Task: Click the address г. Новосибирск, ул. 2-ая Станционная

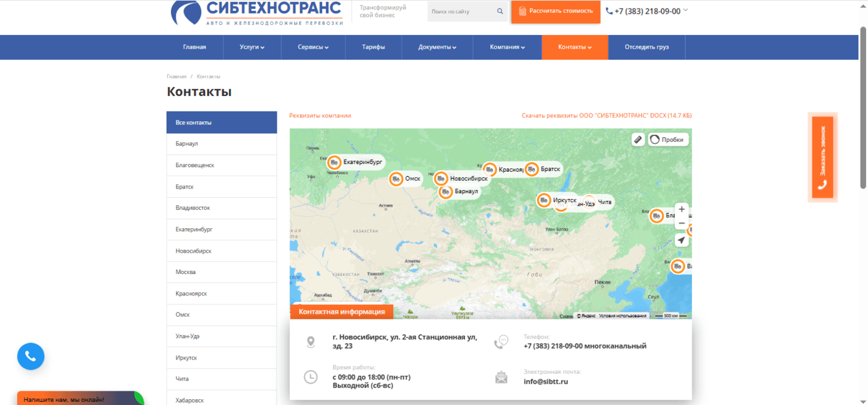Action: click(x=405, y=341)
